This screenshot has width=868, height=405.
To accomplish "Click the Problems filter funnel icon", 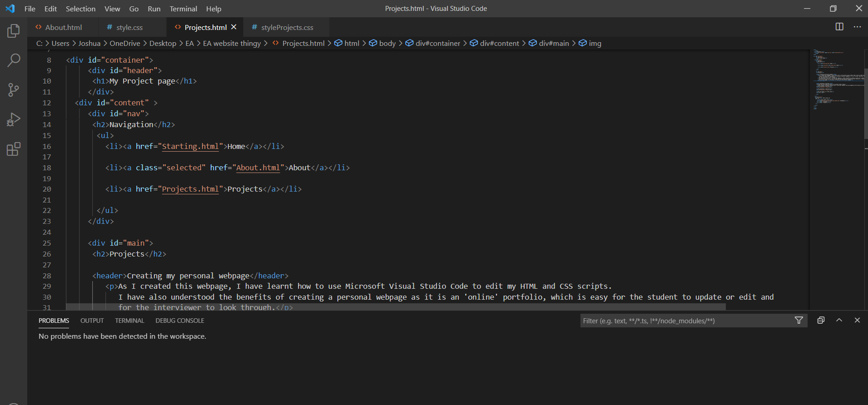I will coord(799,321).
